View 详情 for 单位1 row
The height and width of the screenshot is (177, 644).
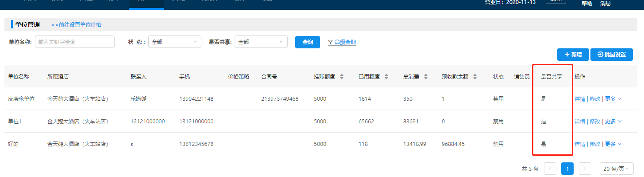580,121
